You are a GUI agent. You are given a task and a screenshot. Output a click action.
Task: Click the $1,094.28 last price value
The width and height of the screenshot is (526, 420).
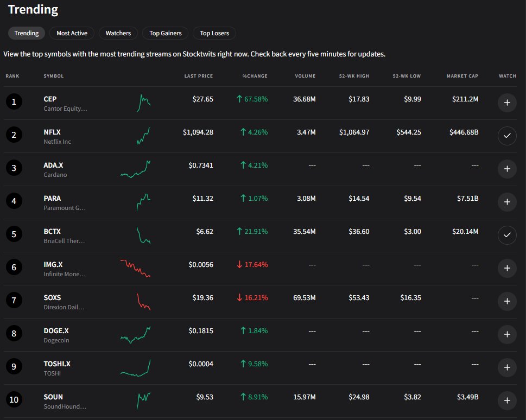[x=198, y=132]
